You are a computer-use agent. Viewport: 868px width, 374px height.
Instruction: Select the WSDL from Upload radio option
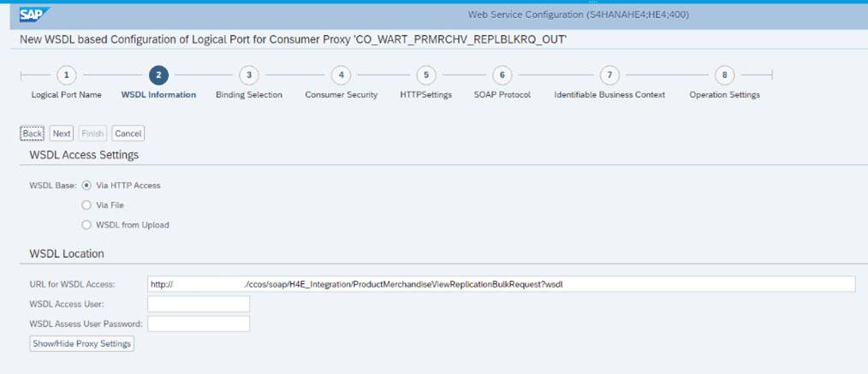pyautogui.click(x=86, y=225)
